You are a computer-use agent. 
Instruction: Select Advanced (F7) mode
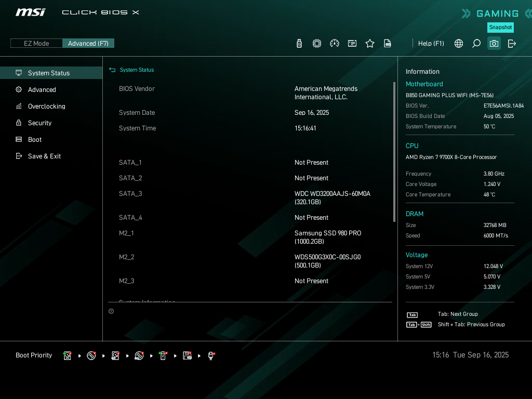pyautogui.click(x=88, y=44)
